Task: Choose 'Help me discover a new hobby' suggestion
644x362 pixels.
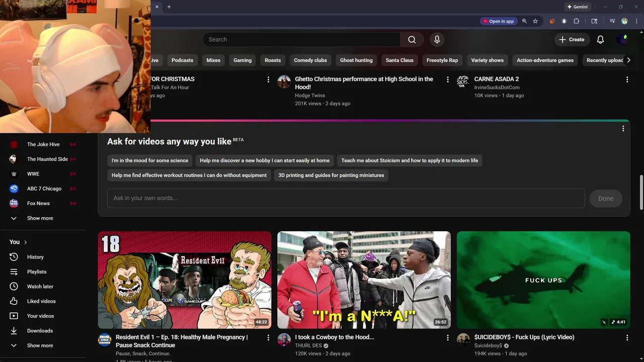Action: pyautogui.click(x=265, y=160)
